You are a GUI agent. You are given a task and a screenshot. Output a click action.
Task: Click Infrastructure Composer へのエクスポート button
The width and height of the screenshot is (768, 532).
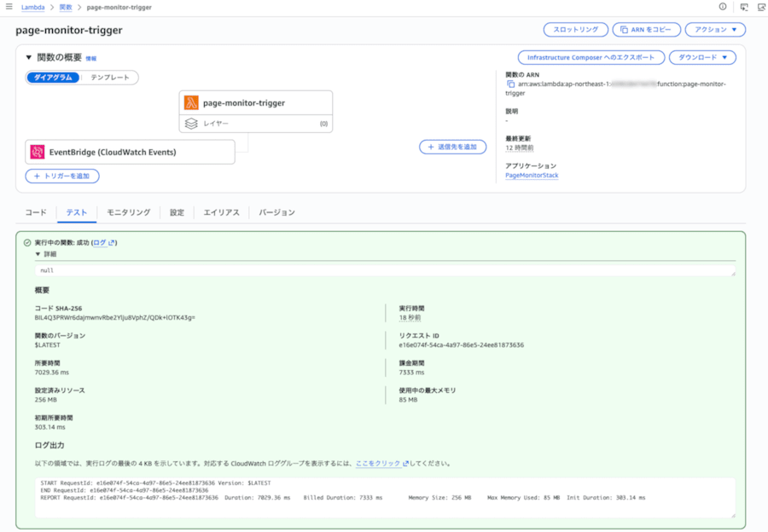pyautogui.click(x=591, y=57)
